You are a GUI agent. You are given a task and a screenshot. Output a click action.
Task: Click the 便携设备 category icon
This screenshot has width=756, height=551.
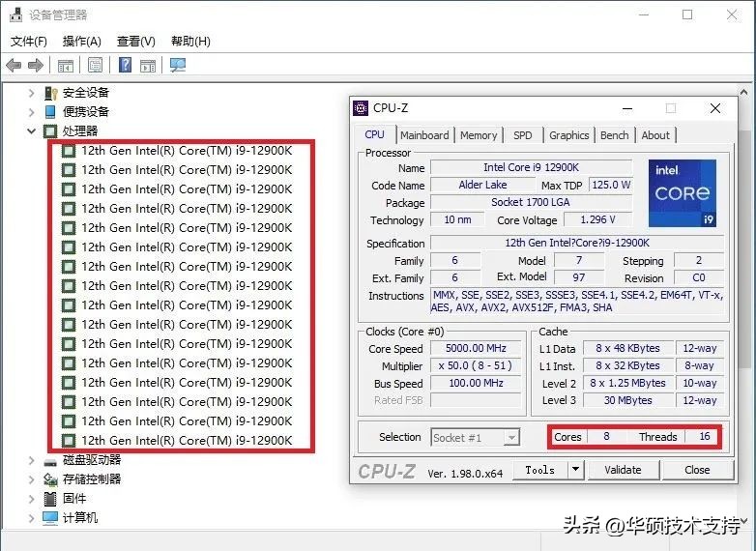[50, 112]
